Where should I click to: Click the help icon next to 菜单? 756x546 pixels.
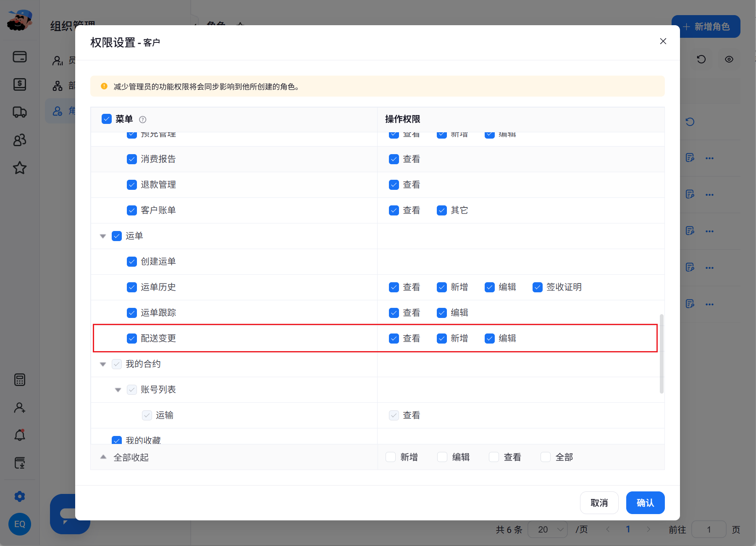tap(143, 119)
